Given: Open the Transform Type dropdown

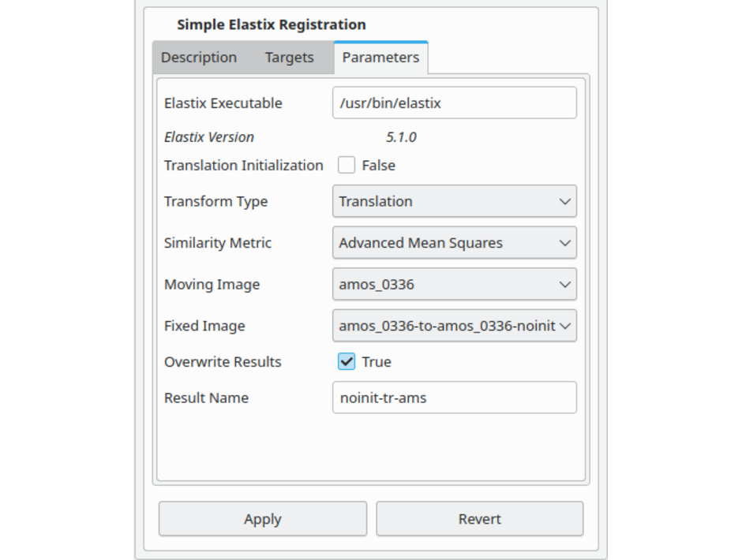Looking at the screenshot, I should pyautogui.click(x=454, y=201).
